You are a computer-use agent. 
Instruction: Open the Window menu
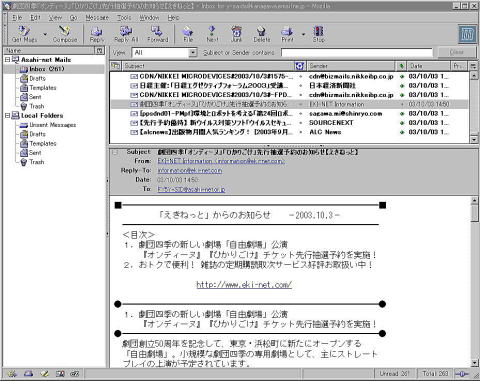coord(149,18)
